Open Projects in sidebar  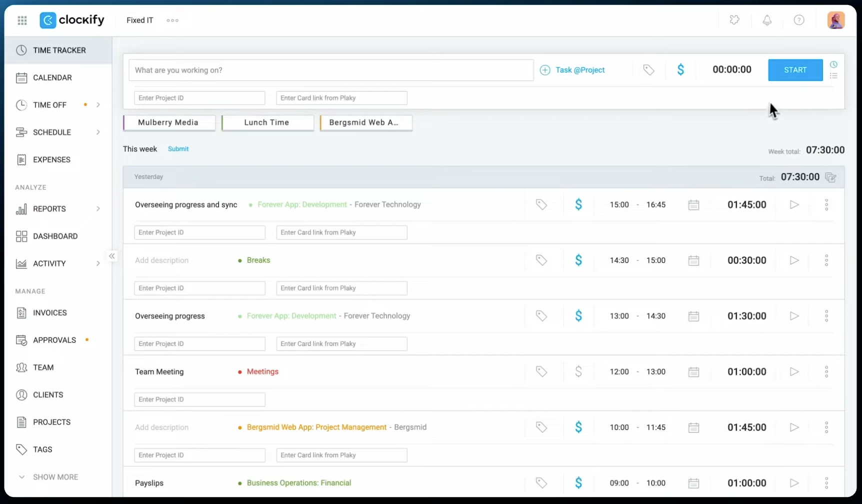pos(58,422)
